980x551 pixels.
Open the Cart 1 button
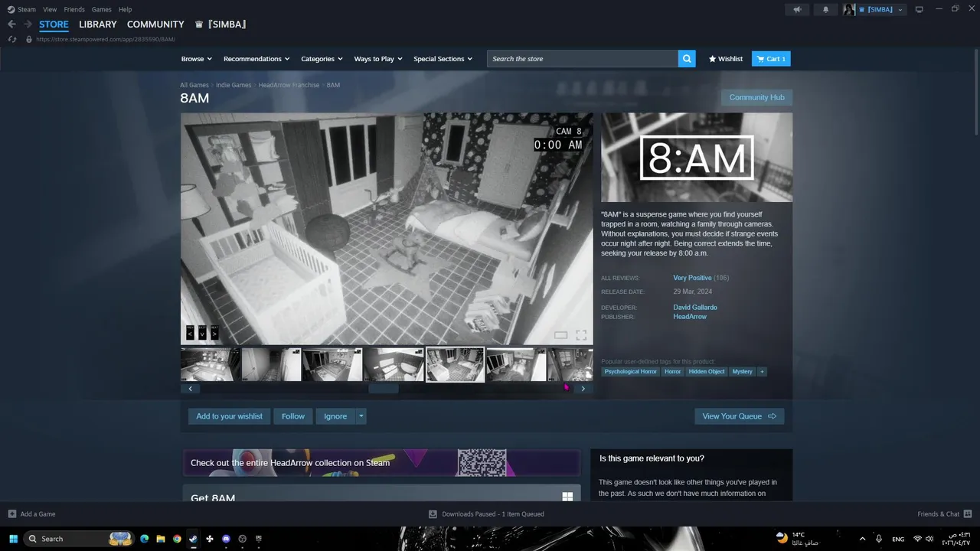click(771, 59)
